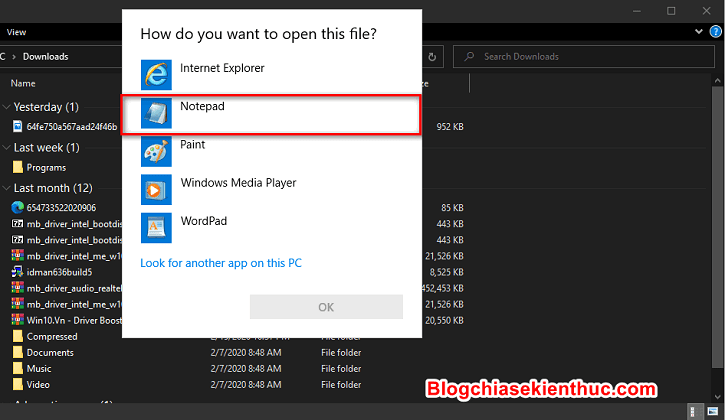Viewport: 725px width, 420px height.
Task: Click Look for another app on this PC
Action: [x=221, y=263]
